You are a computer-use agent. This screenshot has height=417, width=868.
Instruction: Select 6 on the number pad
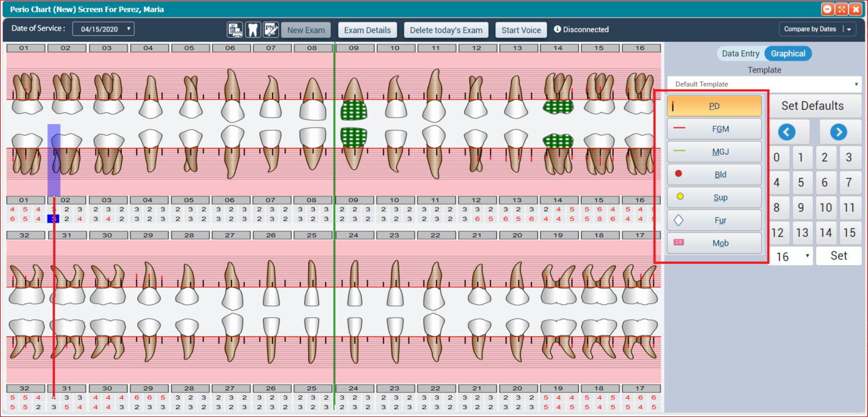[x=825, y=183]
